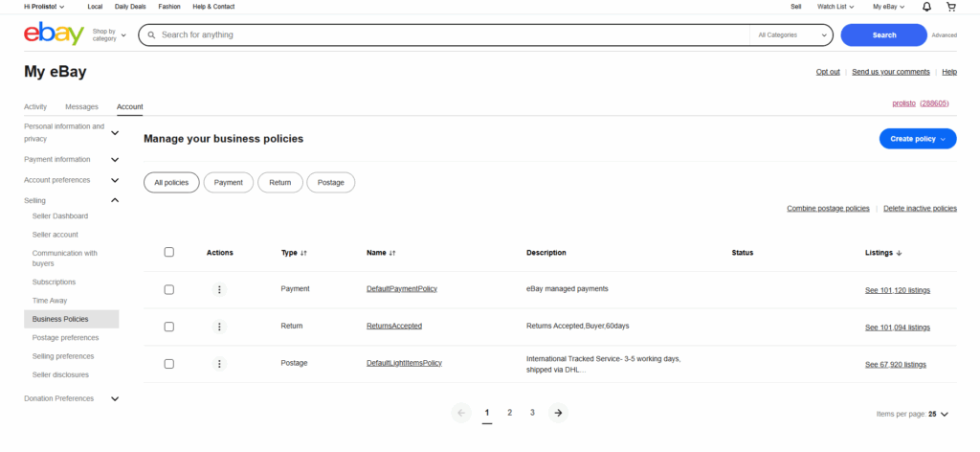Click See 101,094 listings link
980x452 pixels.
point(898,328)
